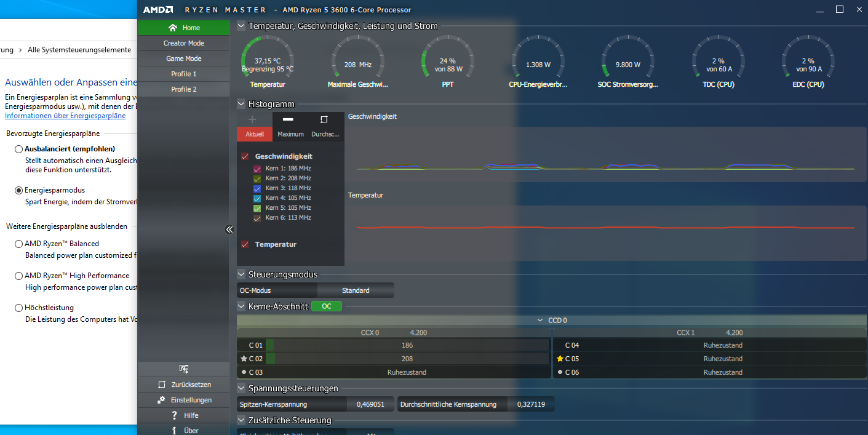Toggle the Kern 1: 186 MHz checkbox
Viewport: 868px width, 435px height.
coord(257,169)
